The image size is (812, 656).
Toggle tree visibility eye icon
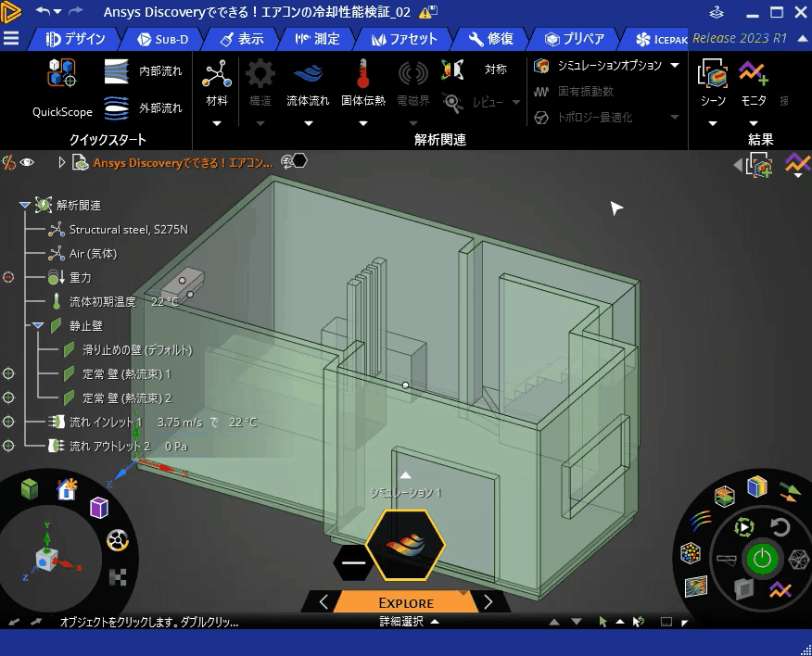click(27, 162)
